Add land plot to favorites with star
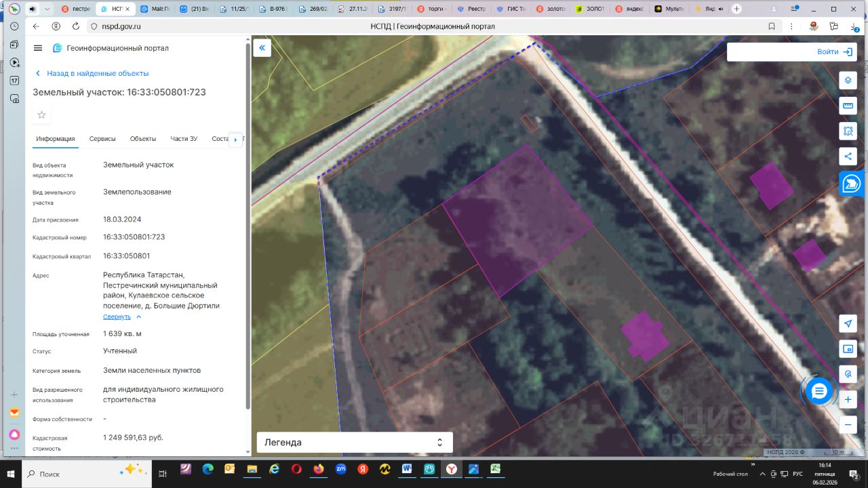The image size is (868, 488). [x=41, y=115]
